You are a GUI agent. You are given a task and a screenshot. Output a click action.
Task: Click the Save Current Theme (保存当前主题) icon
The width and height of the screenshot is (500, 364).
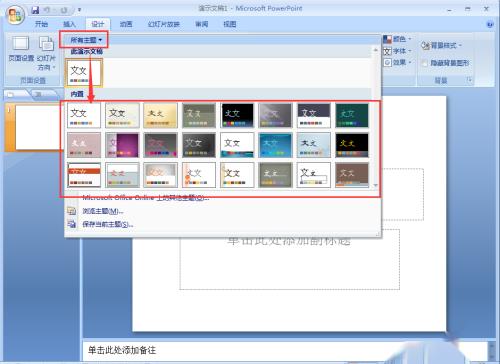[72, 224]
